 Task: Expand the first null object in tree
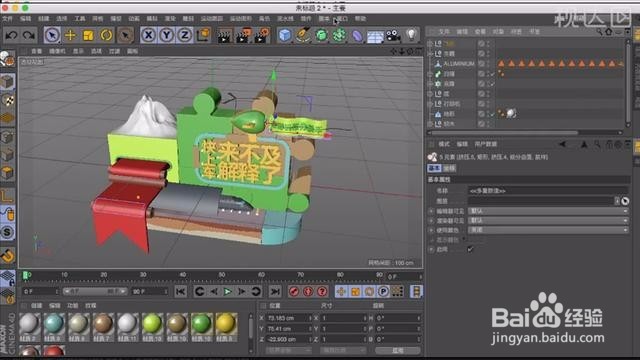coord(430,43)
